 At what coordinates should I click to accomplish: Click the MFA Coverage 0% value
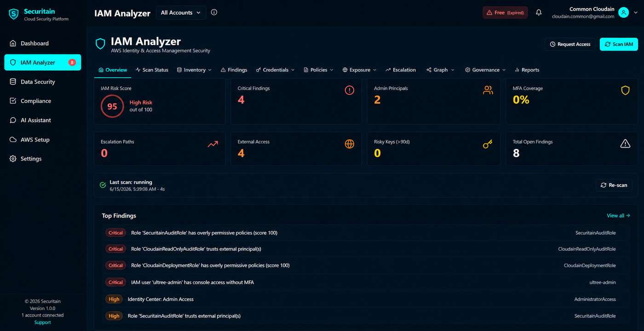[521, 100]
